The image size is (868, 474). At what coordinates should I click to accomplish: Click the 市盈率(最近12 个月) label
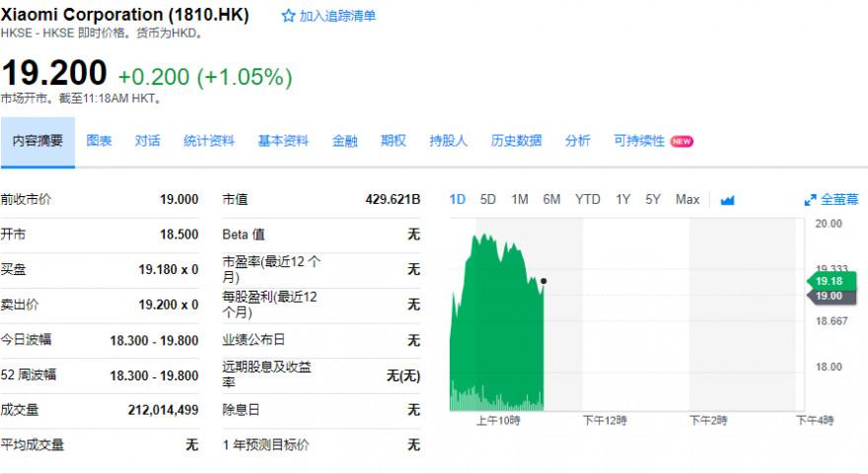tap(271, 269)
